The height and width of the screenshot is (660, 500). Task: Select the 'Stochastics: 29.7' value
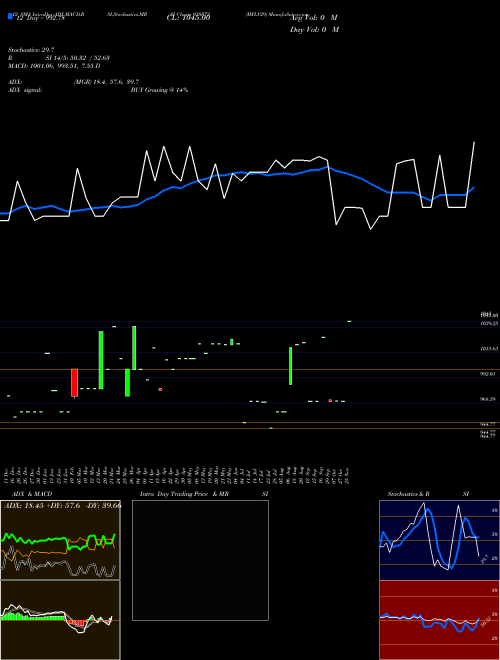point(31,50)
